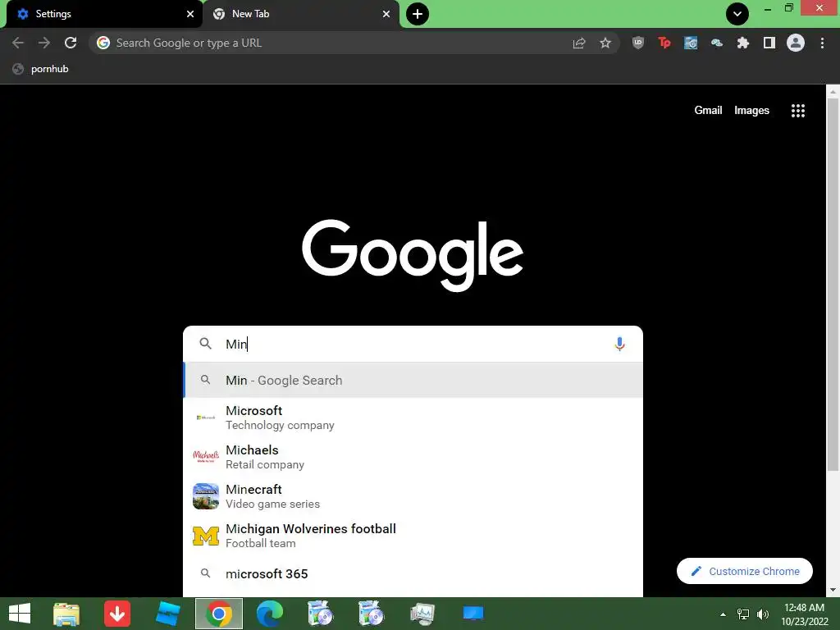Open the blue screen taskbar app

(x=473, y=614)
